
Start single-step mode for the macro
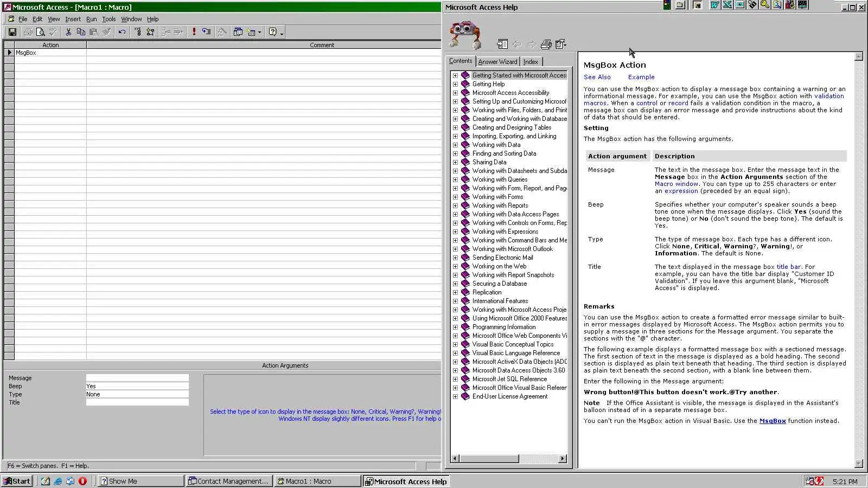206,32
